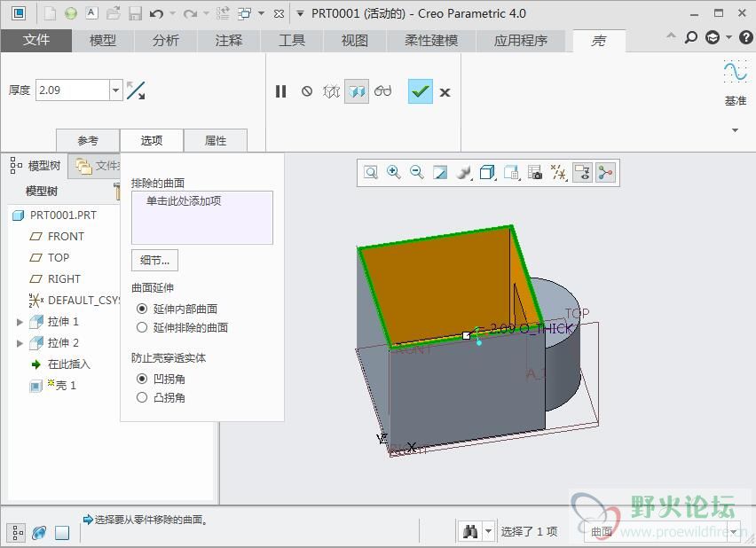This screenshot has height=548, width=756.
Task: Click the 细节... button
Action: (x=154, y=261)
